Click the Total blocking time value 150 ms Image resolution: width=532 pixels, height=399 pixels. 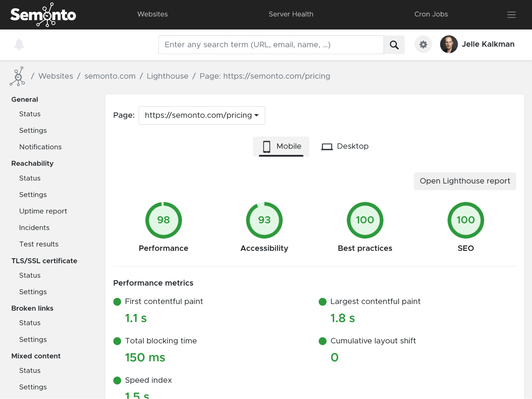pyautogui.click(x=145, y=357)
